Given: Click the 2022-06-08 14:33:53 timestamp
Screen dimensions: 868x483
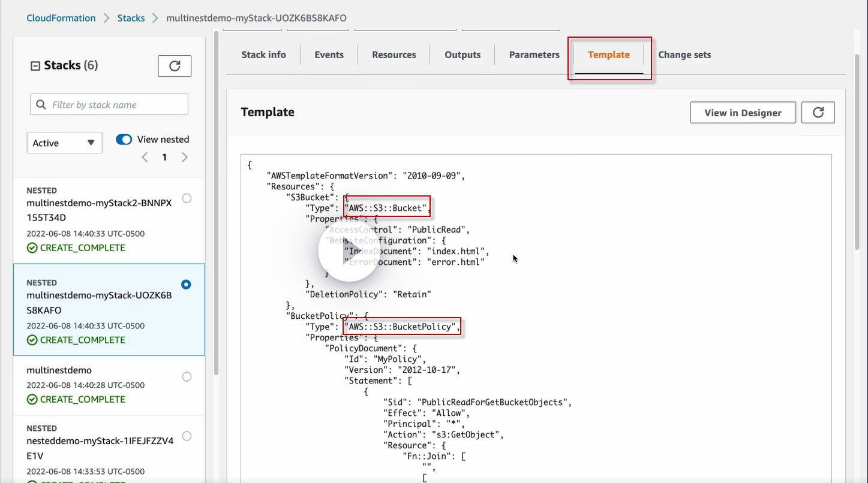Looking at the screenshot, I should pos(86,472).
